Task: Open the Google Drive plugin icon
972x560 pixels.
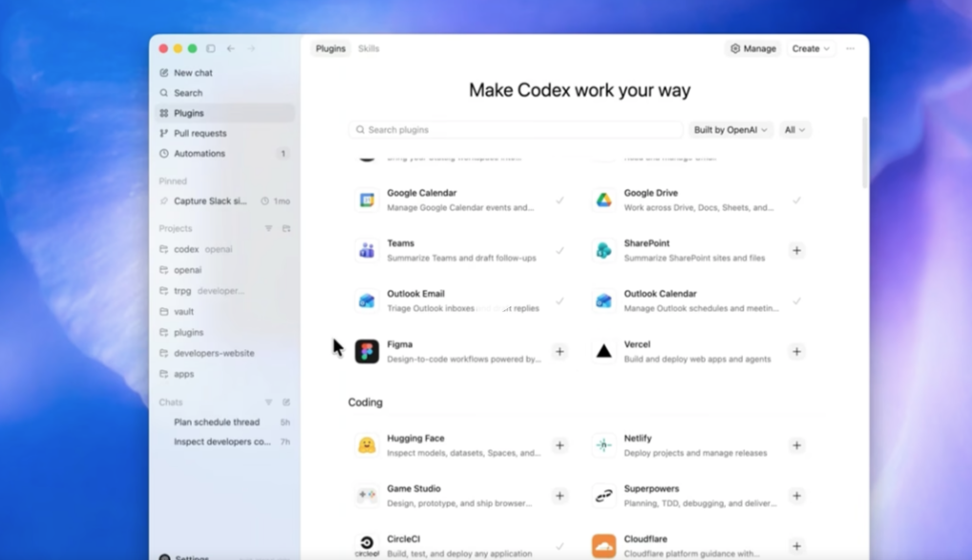Action: tap(603, 200)
